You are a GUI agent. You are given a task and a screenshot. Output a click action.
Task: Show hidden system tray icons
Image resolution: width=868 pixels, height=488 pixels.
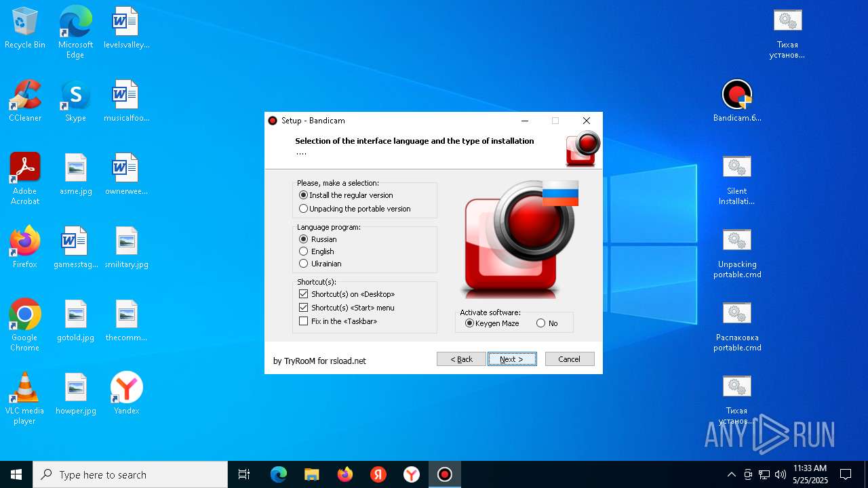tap(731, 474)
